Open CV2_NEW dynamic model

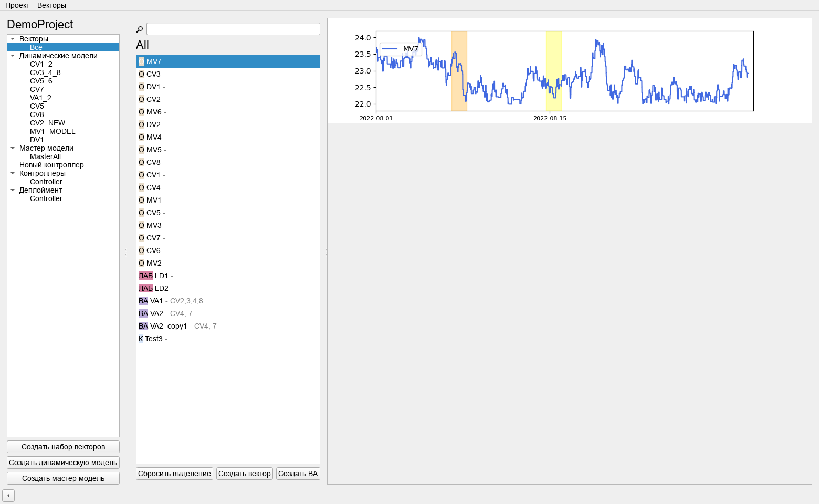47,123
